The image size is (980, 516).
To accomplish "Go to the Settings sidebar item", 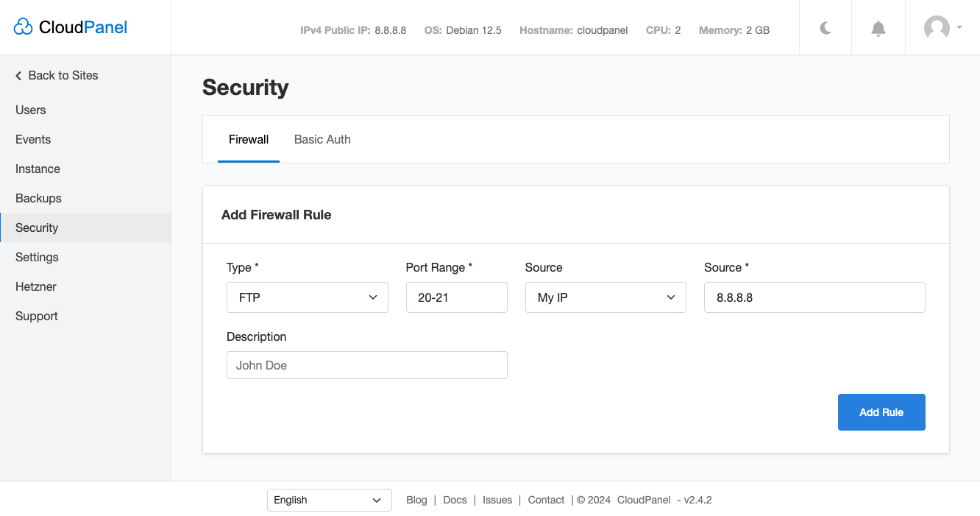I will (x=37, y=257).
